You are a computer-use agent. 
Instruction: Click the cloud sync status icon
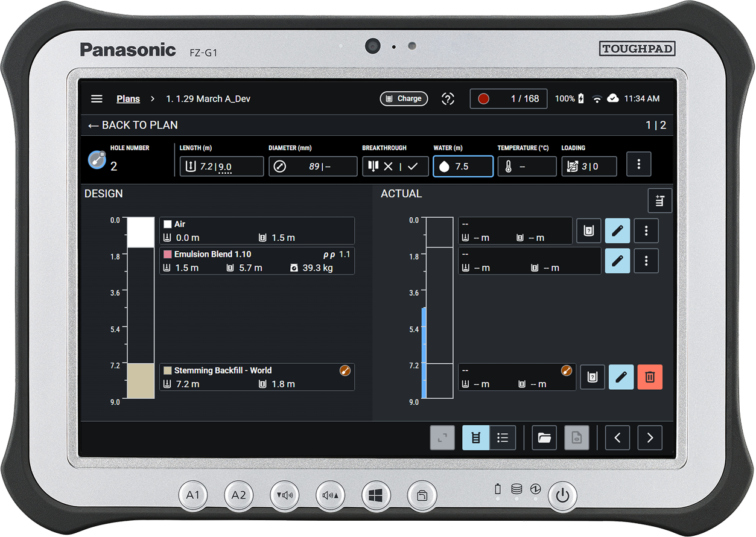tap(613, 99)
